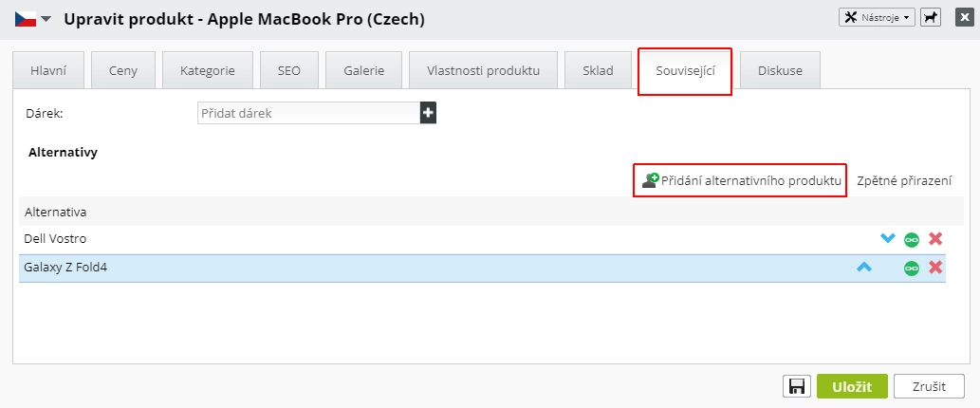Image resolution: width=980 pixels, height=408 pixels.
Task: Click the Zpětné přiřazení link
Action: pos(903,180)
